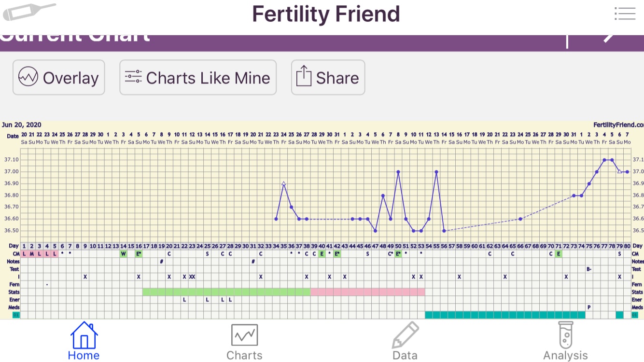The image size is (644, 362).
Task: Tap the Analysis test tube icon
Action: click(565, 335)
